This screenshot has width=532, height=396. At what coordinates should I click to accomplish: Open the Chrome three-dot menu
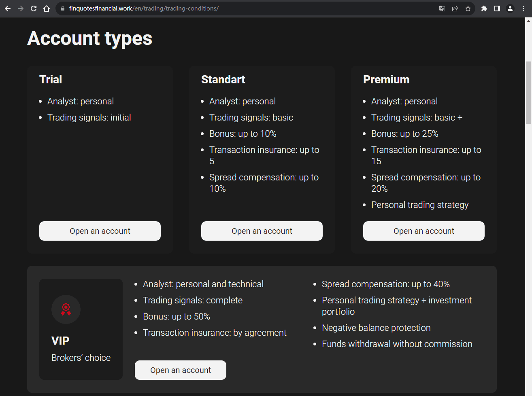523,8
